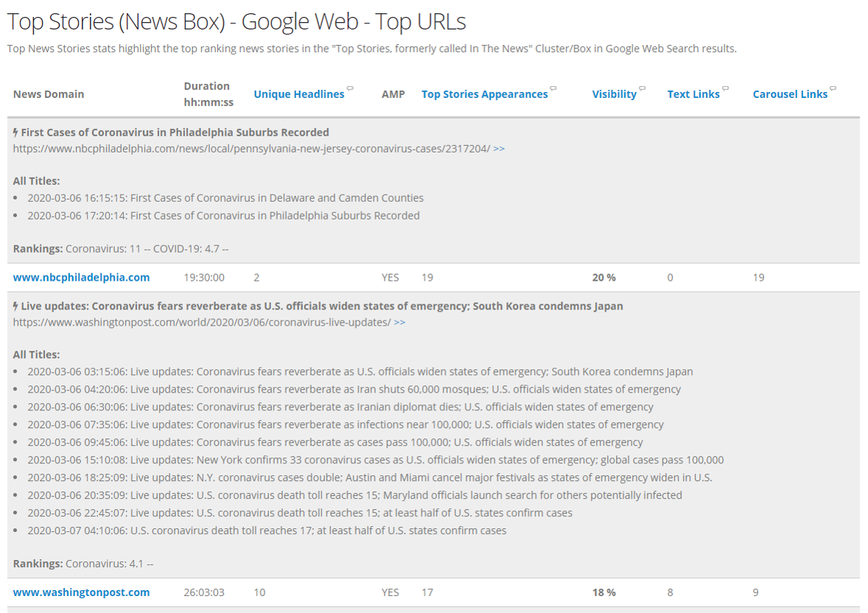Click Text Links value 8
Screen dimensions: 868x613
[670, 592]
